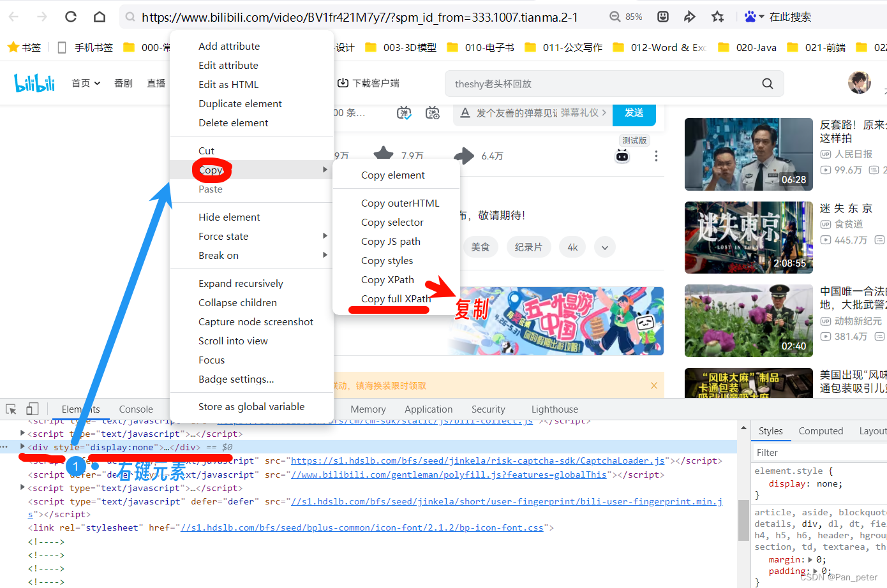Open the 85% zoom magnifier control

615,17
